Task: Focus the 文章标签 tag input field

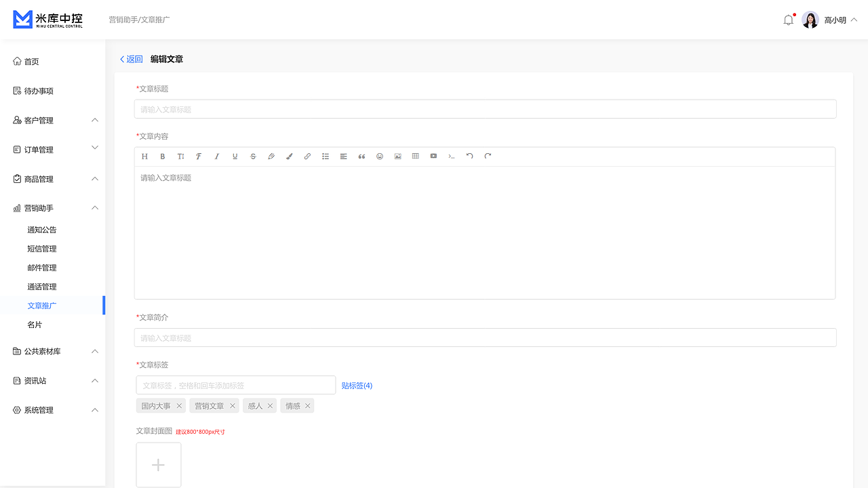Action: point(236,385)
